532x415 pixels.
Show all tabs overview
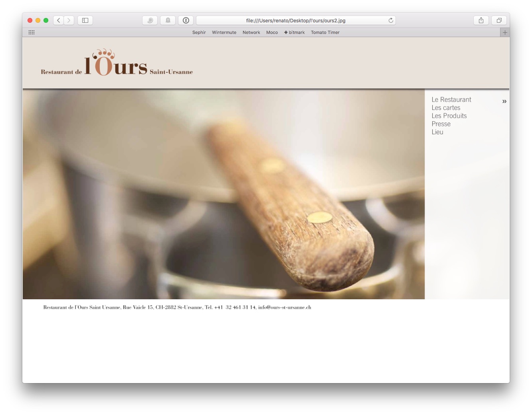pos(499,20)
